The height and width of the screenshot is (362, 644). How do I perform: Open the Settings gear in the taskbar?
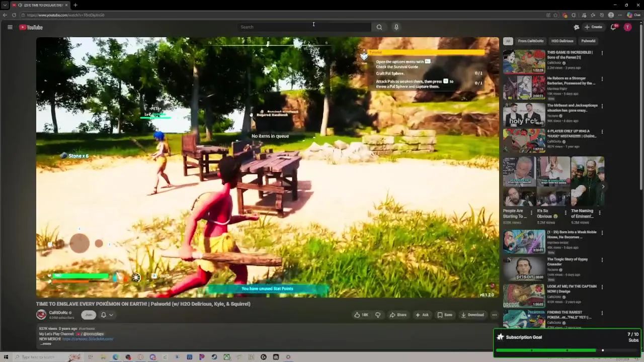pos(288,357)
